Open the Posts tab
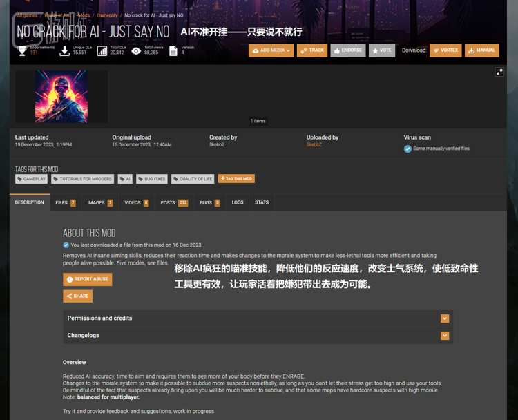 point(174,202)
